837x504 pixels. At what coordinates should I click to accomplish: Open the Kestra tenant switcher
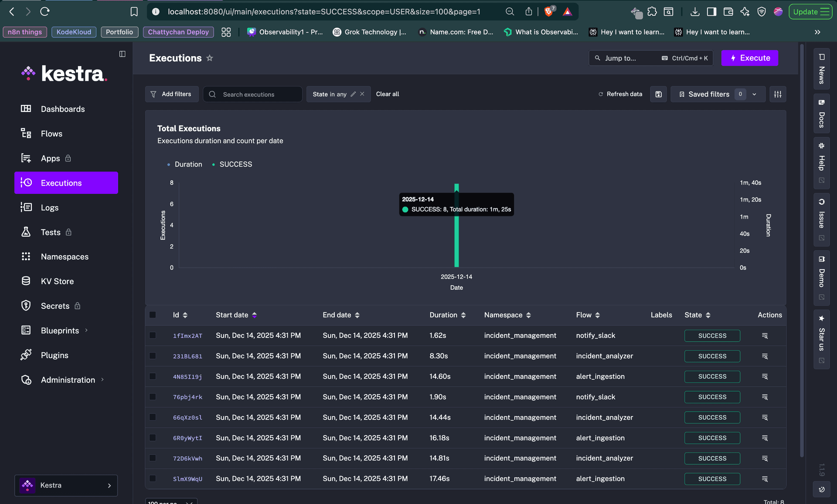pos(66,485)
